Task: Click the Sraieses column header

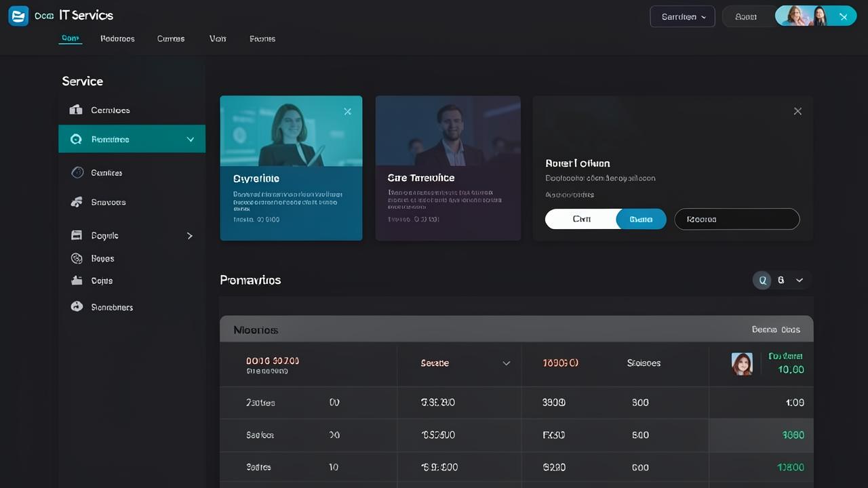Action: pos(644,363)
